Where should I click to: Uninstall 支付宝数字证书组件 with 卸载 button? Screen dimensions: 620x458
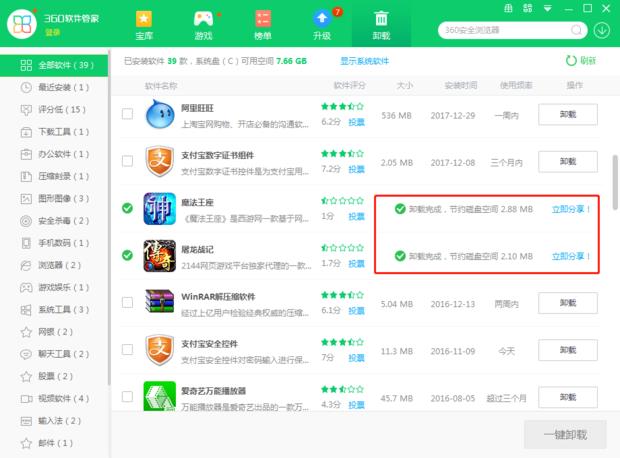click(x=568, y=161)
